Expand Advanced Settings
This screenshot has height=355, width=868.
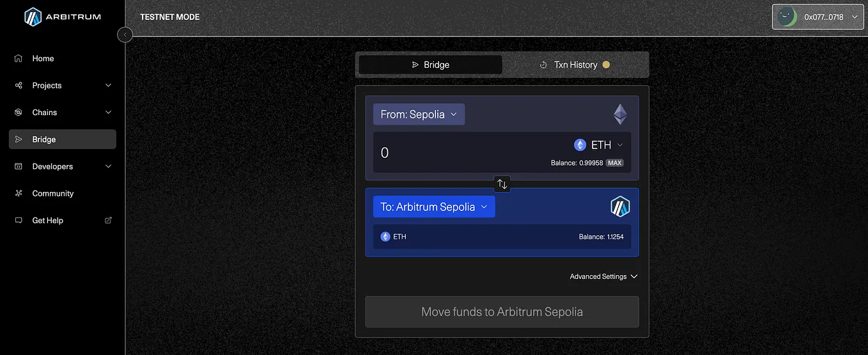(604, 276)
